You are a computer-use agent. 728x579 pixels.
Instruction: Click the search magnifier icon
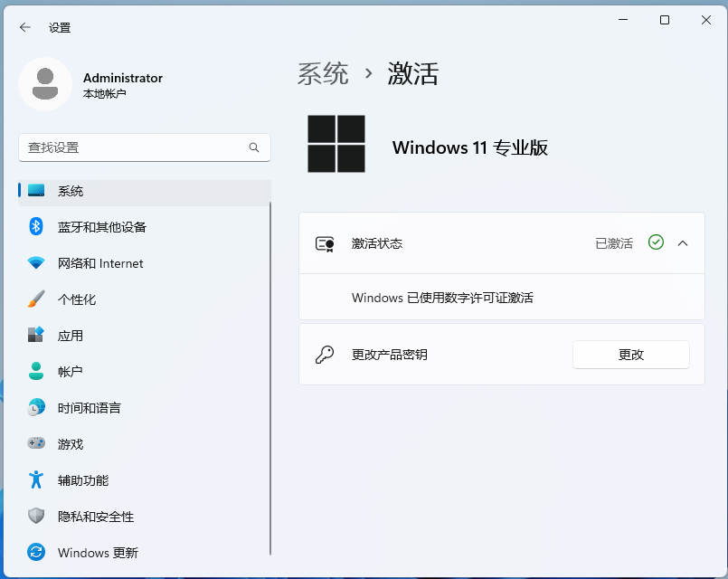(254, 147)
